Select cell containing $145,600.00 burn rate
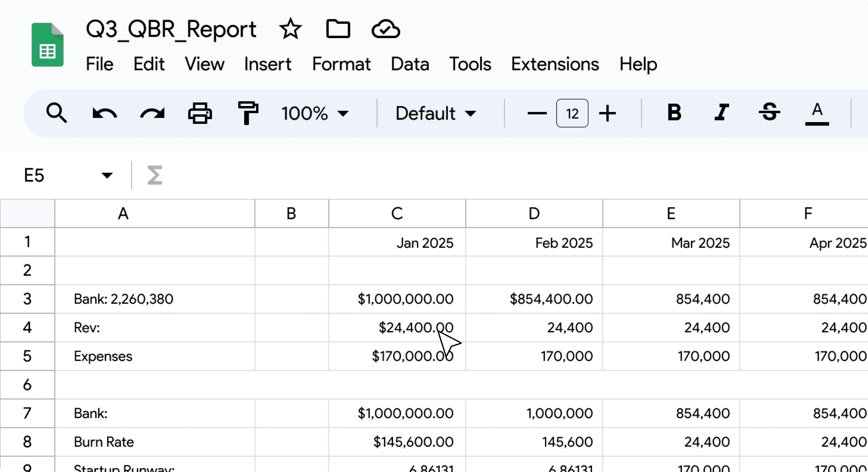 [397, 442]
